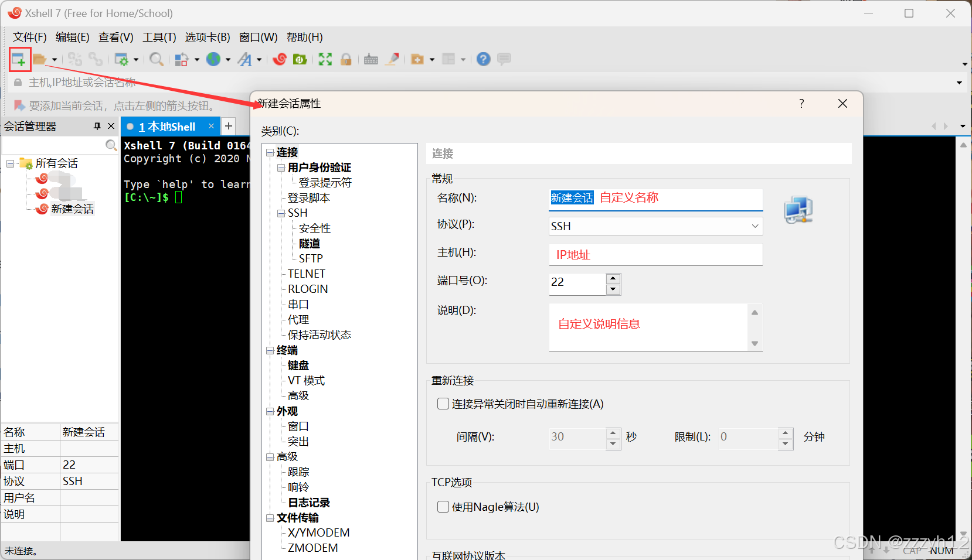Click the font A icon in toolbar
This screenshot has width=972, height=560.
244,59
